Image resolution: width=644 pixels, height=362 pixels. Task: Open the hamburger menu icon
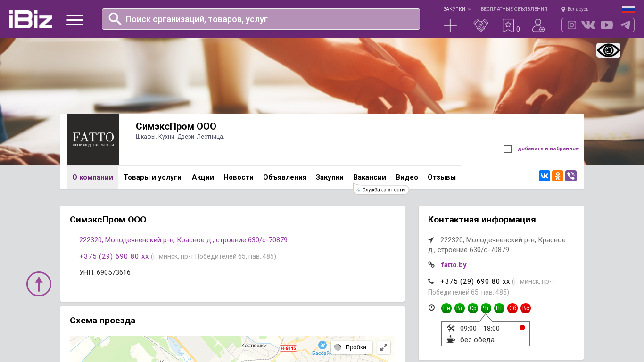(x=74, y=20)
